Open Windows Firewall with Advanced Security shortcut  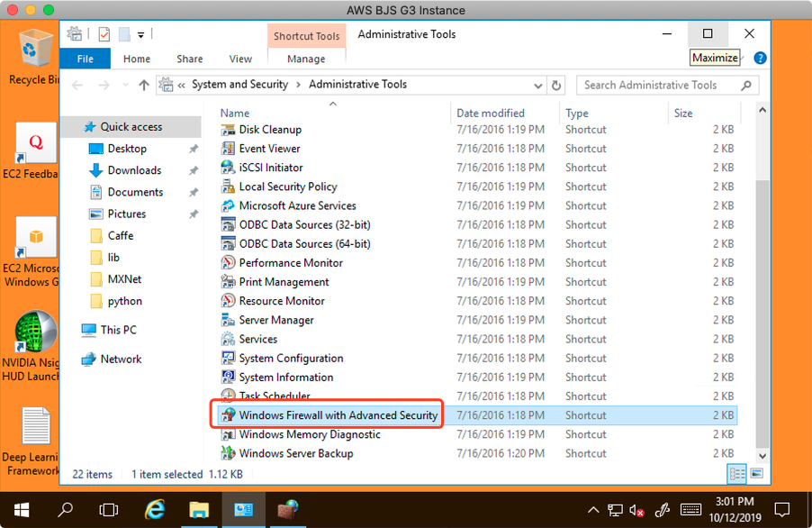coord(338,415)
